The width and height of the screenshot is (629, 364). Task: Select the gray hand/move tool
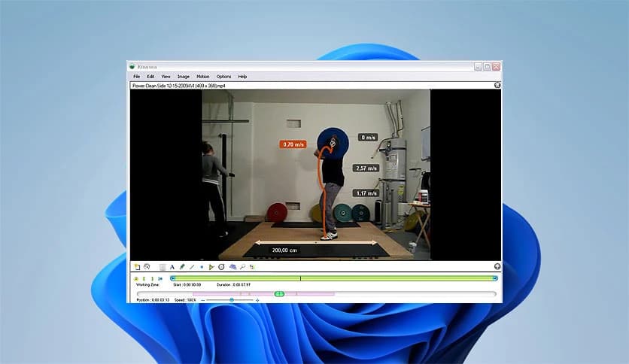click(163, 267)
